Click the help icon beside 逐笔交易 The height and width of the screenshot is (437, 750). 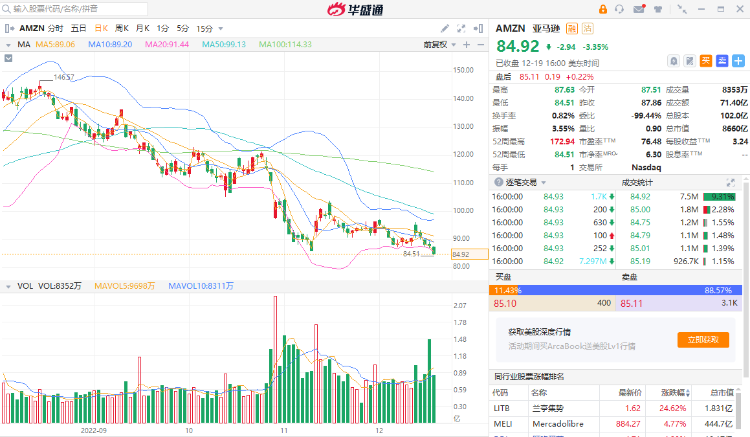click(x=498, y=182)
